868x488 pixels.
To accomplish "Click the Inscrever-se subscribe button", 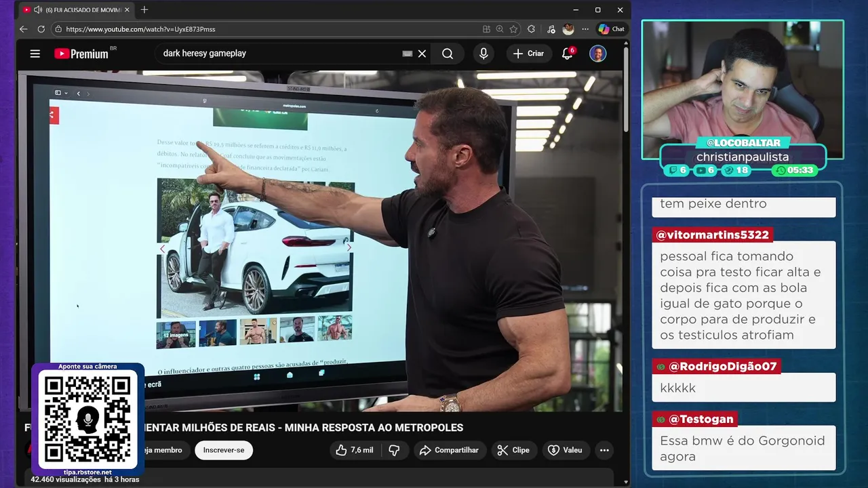I will click(224, 450).
